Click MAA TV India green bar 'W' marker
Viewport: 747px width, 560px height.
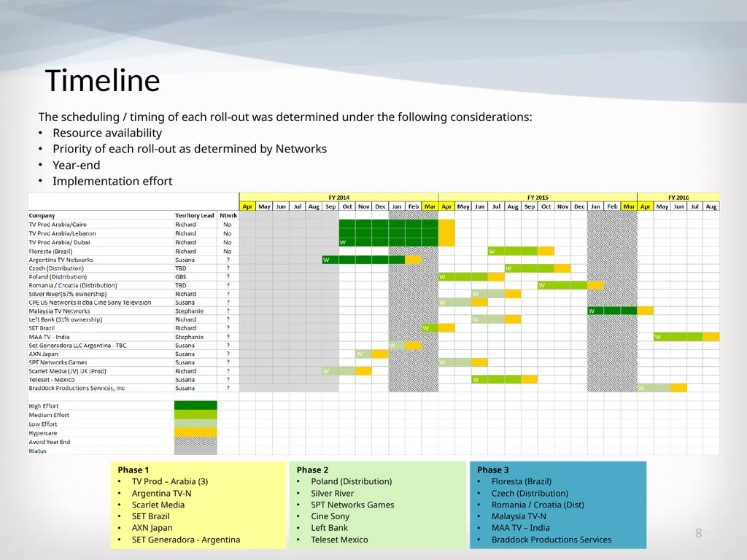(x=657, y=337)
